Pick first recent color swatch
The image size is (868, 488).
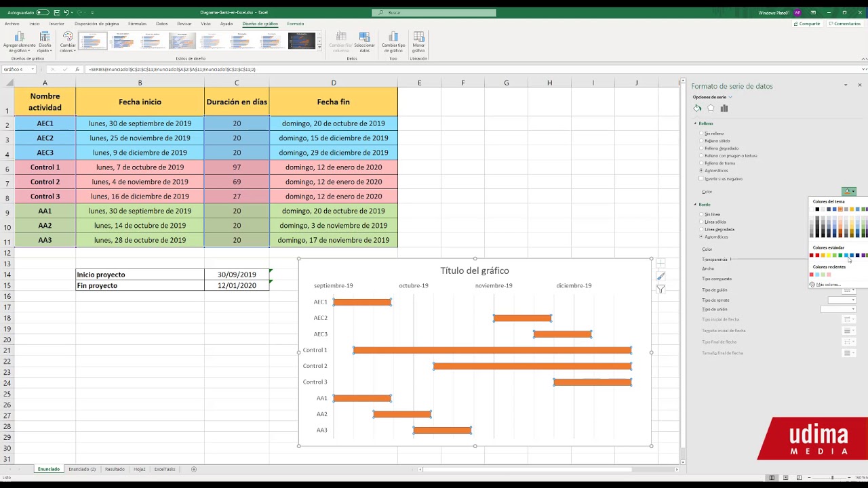812,274
